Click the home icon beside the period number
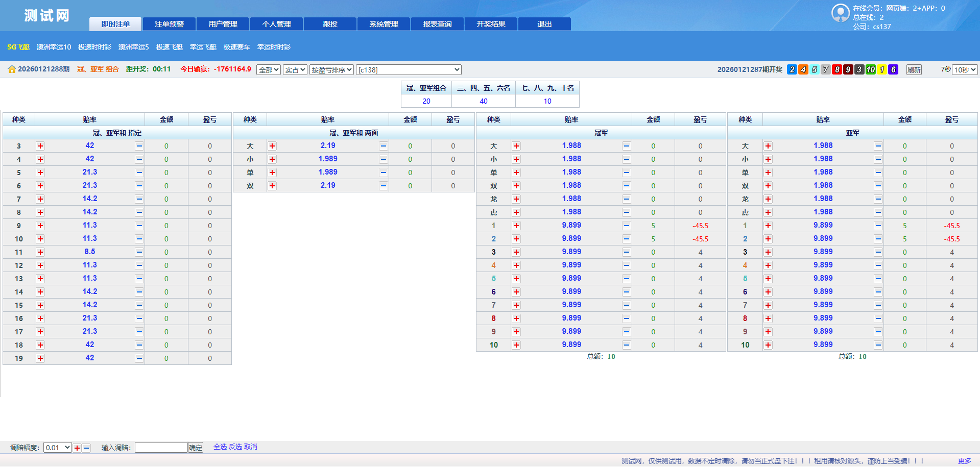 (x=12, y=69)
